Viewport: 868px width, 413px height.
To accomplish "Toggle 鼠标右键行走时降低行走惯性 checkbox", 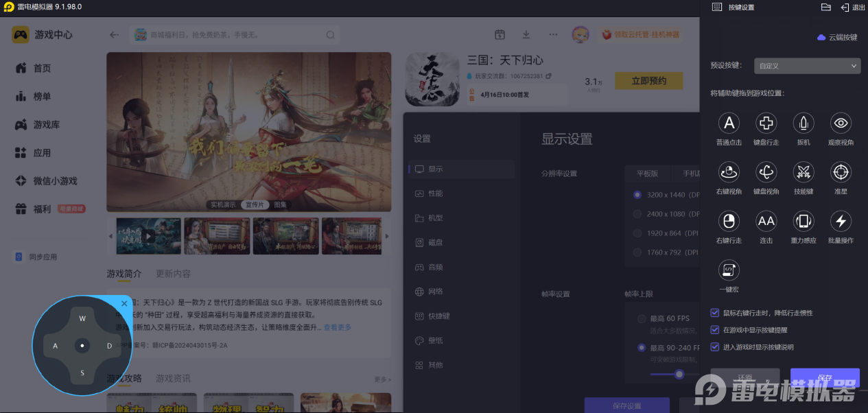I will (715, 313).
